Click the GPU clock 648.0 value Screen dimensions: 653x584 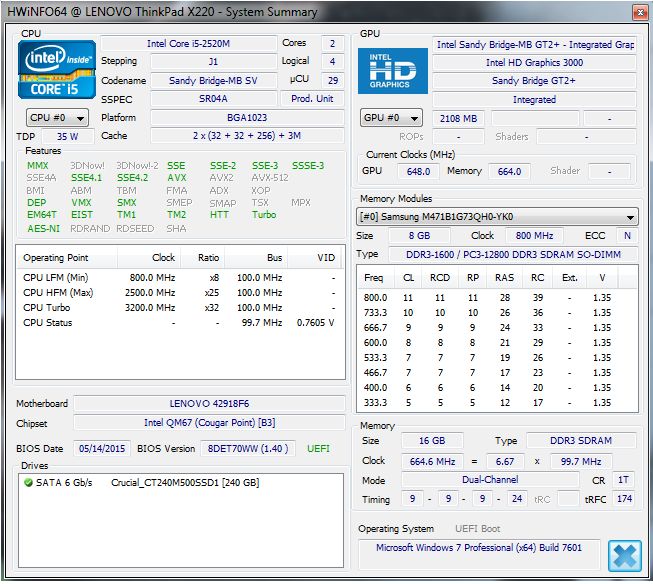click(x=418, y=171)
